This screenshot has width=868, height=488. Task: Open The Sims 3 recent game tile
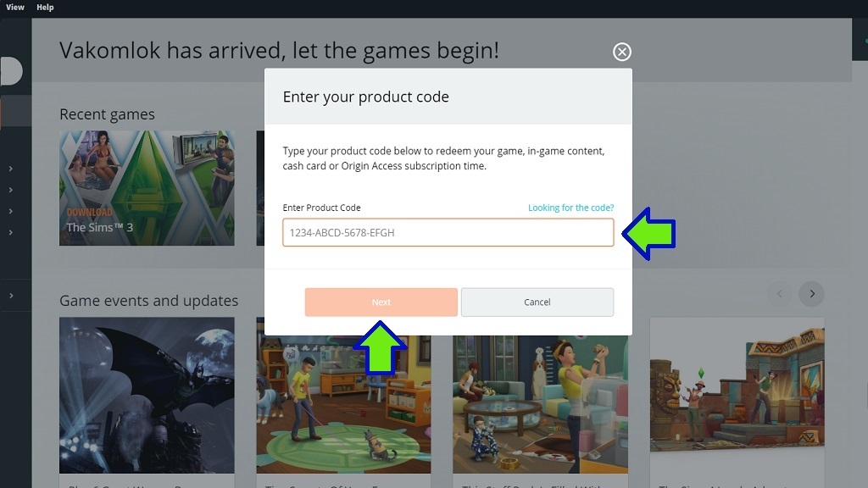coord(147,188)
